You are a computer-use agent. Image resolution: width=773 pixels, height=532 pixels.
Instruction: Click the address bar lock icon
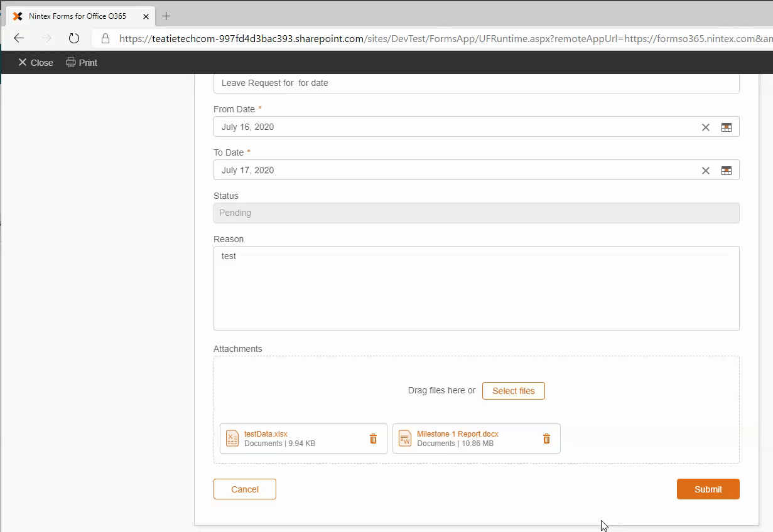tap(105, 38)
